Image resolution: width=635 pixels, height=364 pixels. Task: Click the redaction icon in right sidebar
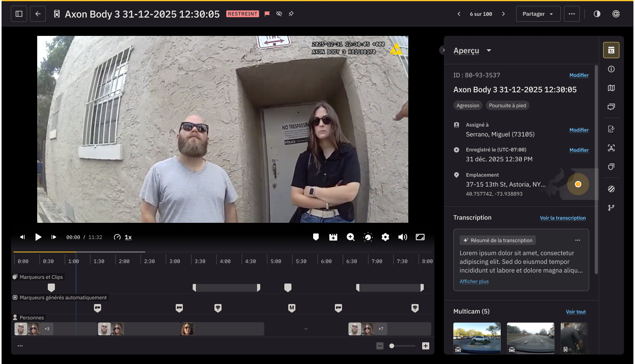pos(611,189)
